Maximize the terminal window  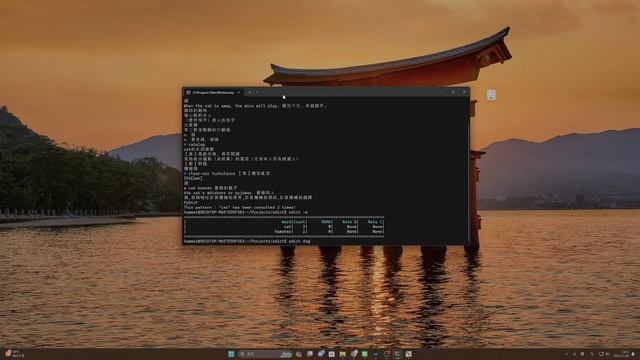point(453,92)
